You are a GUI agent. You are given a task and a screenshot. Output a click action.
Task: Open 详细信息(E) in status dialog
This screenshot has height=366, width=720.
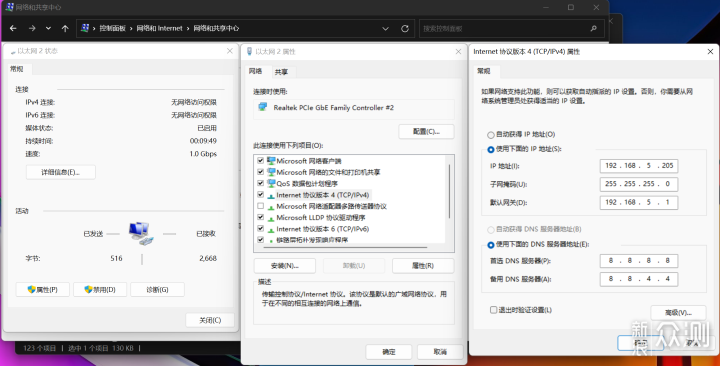61,172
